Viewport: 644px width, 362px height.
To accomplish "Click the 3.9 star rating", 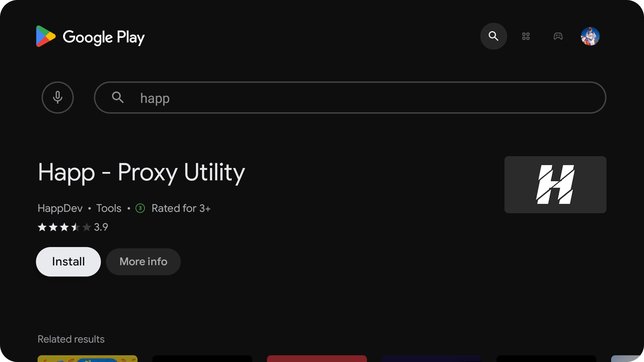I will coord(73,227).
